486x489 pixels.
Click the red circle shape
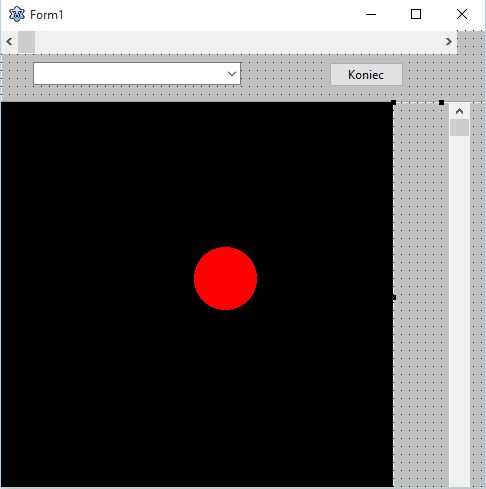point(225,278)
